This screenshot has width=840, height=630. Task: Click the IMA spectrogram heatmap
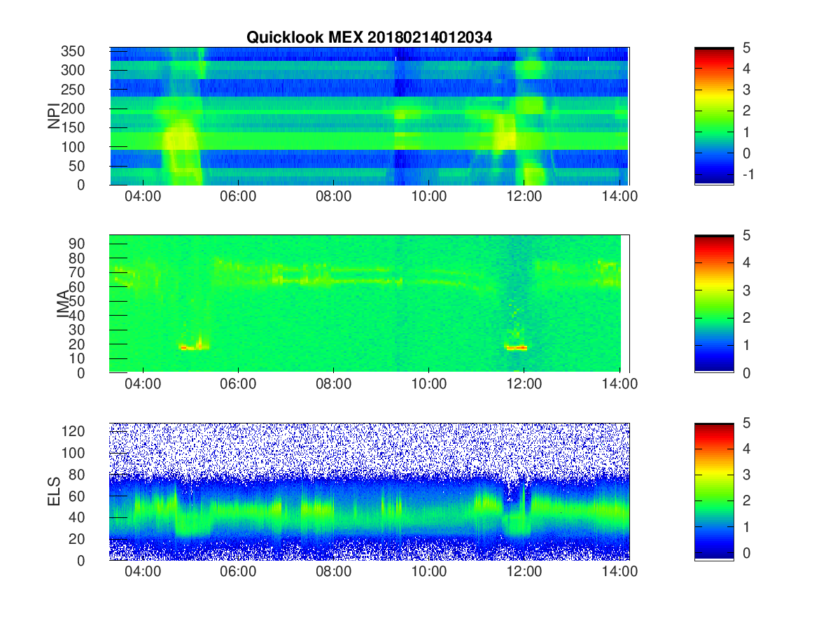point(369,304)
